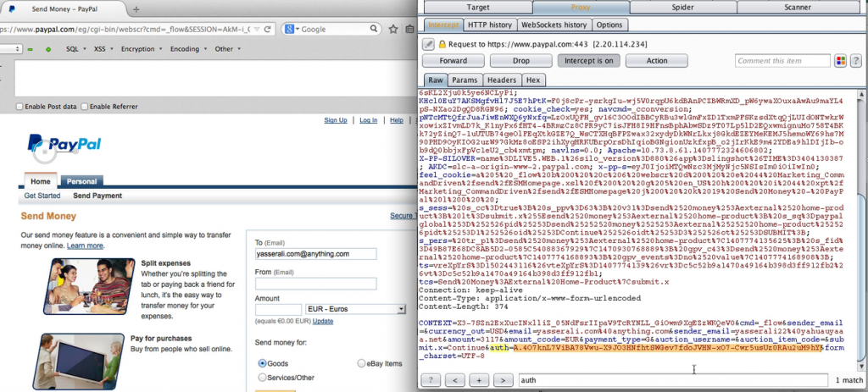Viewport: 868px width, 392px height.
Task: Switch to the HTTP history tab
Action: click(x=489, y=25)
